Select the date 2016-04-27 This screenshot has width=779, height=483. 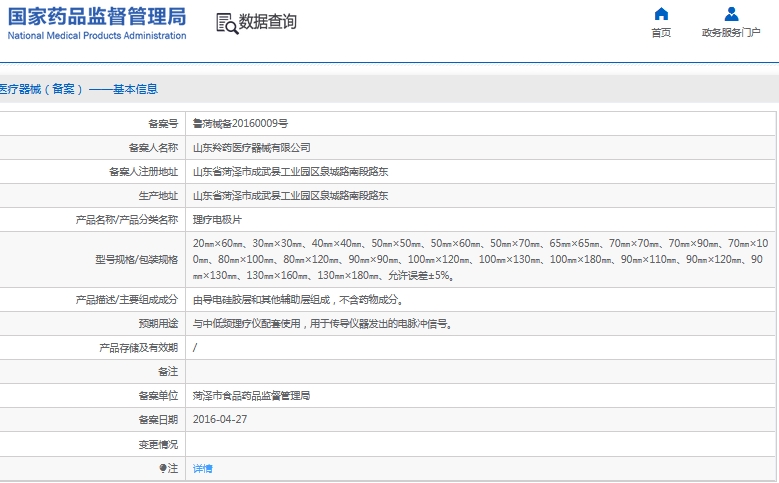click(220, 419)
